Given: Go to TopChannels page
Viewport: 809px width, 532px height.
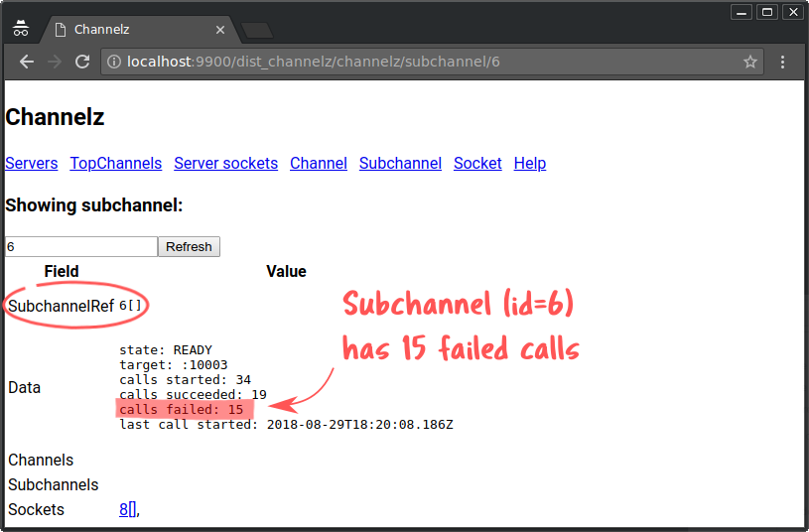Looking at the screenshot, I should (115, 164).
